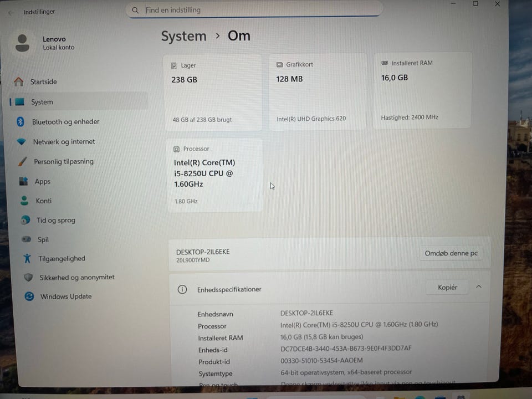
Task: Close the Indstillinger window
Action: (x=498, y=4)
